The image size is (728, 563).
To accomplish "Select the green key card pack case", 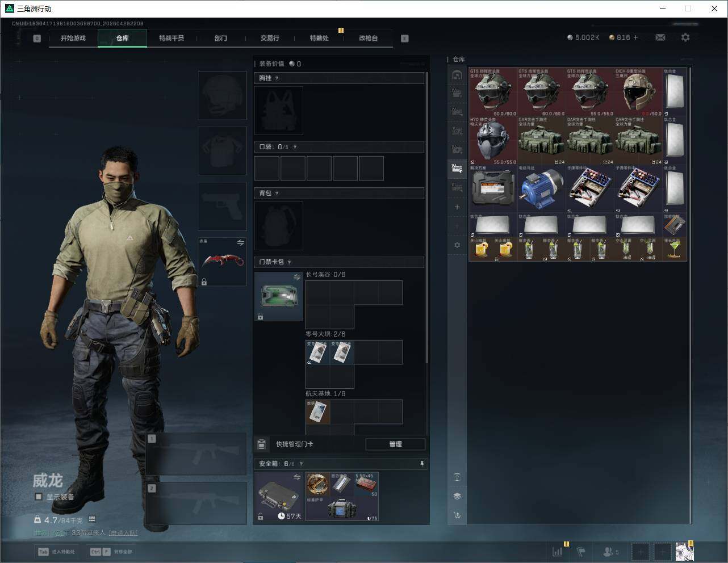I will pos(279,296).
